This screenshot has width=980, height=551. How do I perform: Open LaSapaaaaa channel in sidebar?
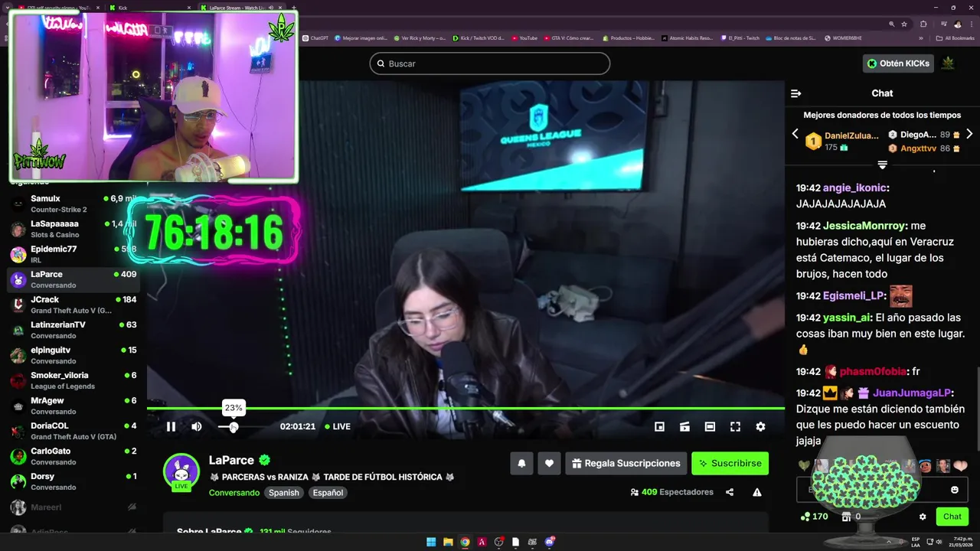73,229
